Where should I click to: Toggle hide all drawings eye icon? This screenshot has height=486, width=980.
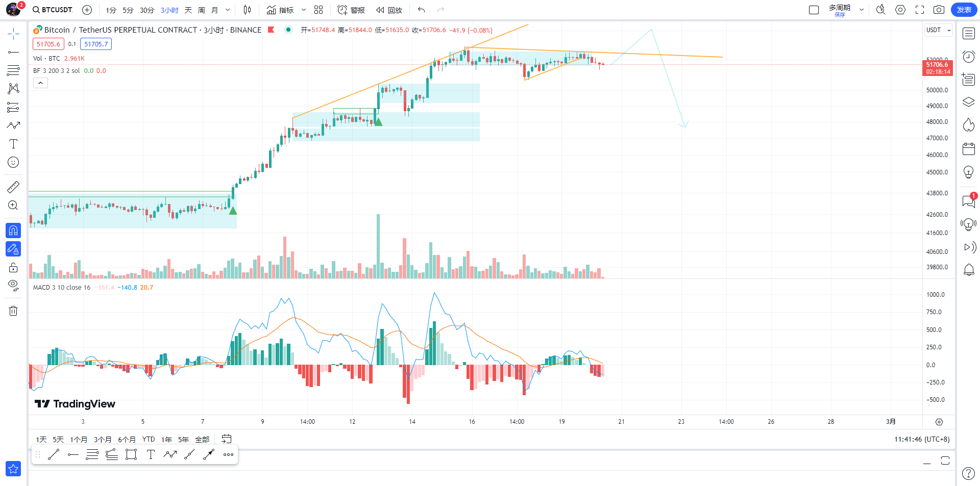[13, 285]
